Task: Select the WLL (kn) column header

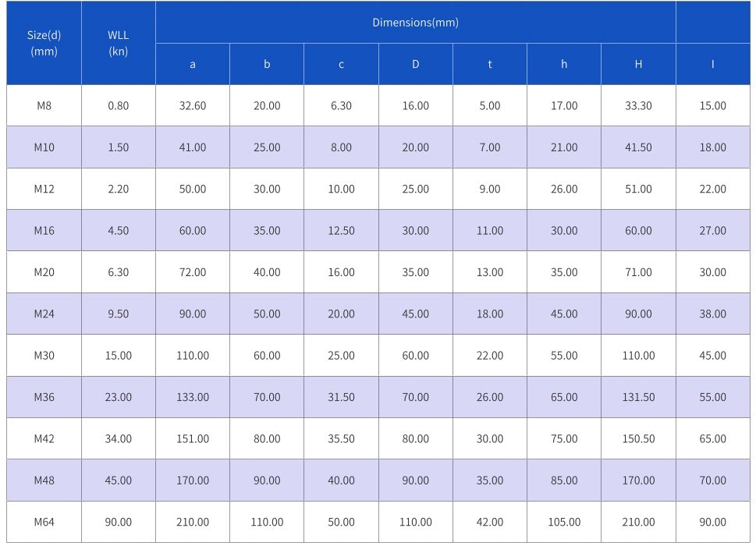Action: (x=118, y=43)
